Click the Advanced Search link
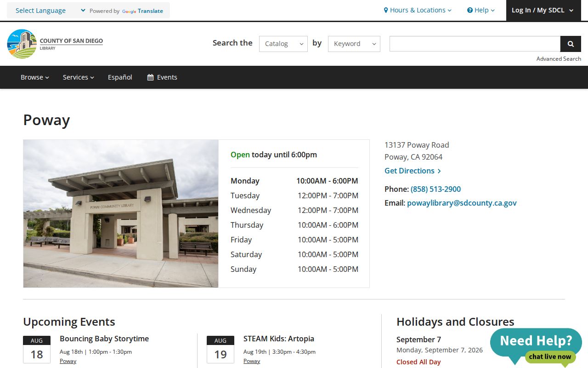Image resolution: width=588 pixels, height=368 pixels. [559, 59]
